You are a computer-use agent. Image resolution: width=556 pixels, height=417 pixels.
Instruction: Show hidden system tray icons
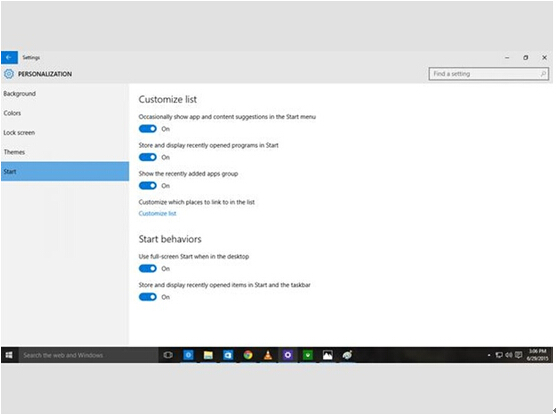coord(489,355)
